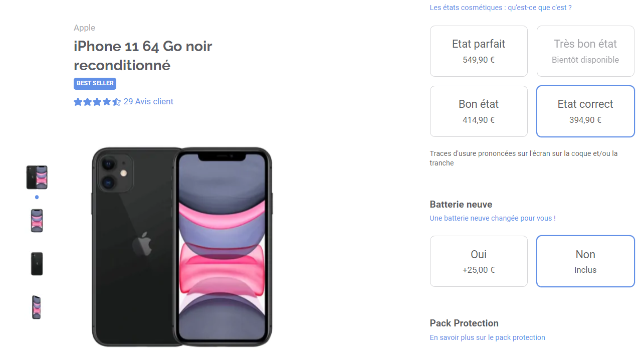Click the star rating icons
Image resolution: width=644 pixels, height=351 pixels.
click(97, 102)
